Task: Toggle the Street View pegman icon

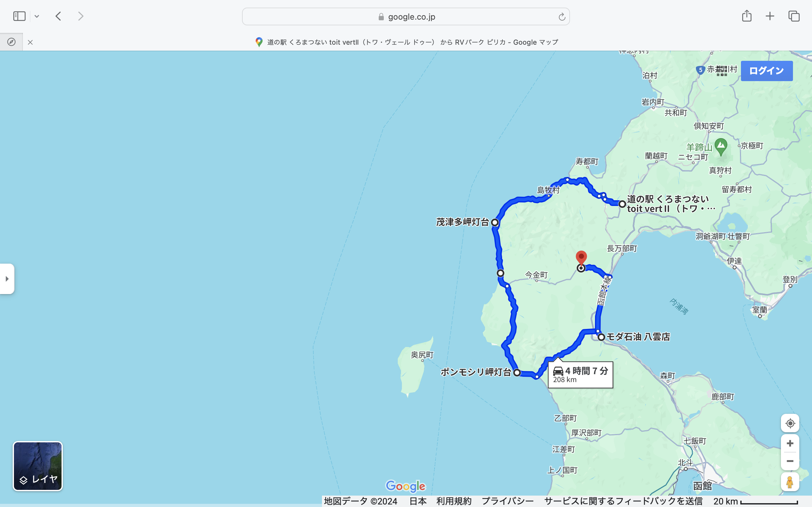Action: coord(790,482)
